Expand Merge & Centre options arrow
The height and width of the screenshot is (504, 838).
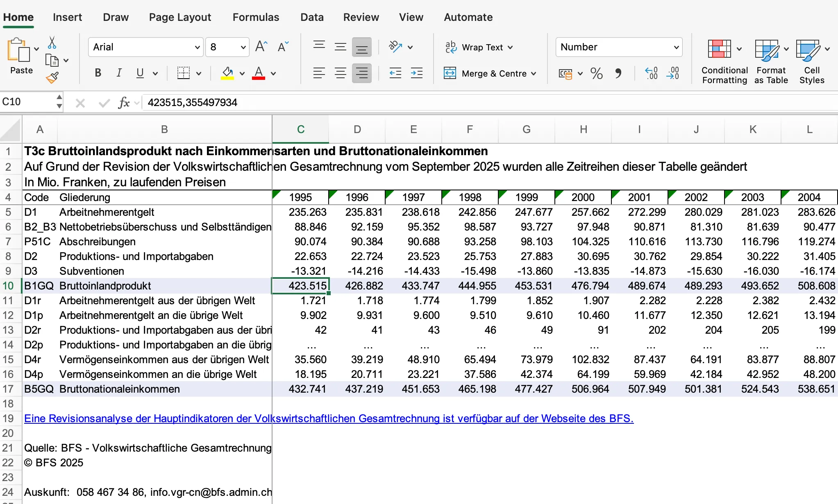[x=534, y=74]
